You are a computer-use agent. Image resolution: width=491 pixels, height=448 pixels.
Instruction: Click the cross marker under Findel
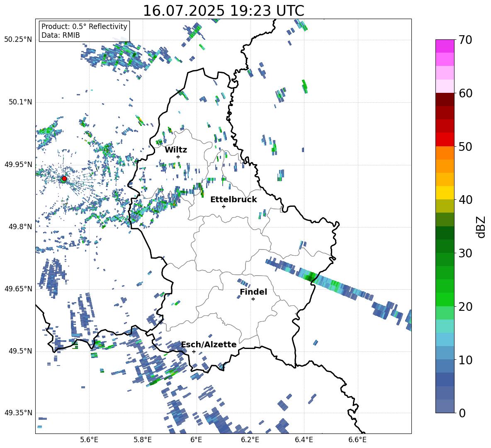click(253, 299)
